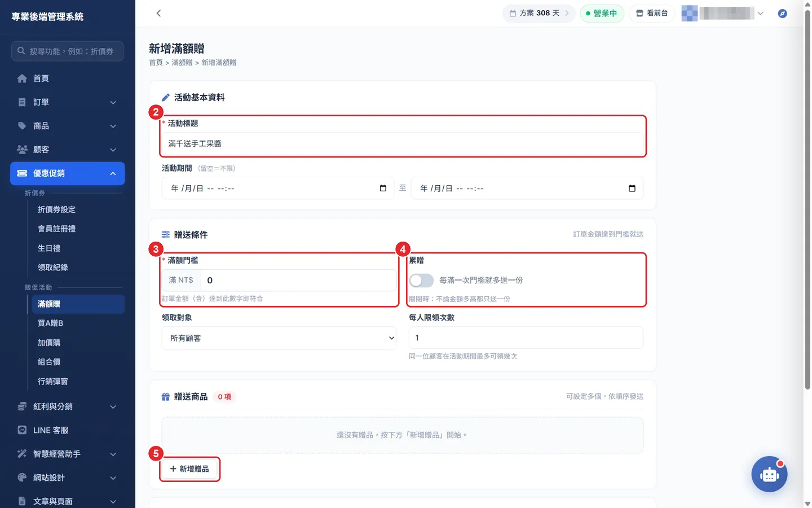Click the sliders icon beside 贈送條件
Viewport: 812px width, 508px height.
(166, 235)
